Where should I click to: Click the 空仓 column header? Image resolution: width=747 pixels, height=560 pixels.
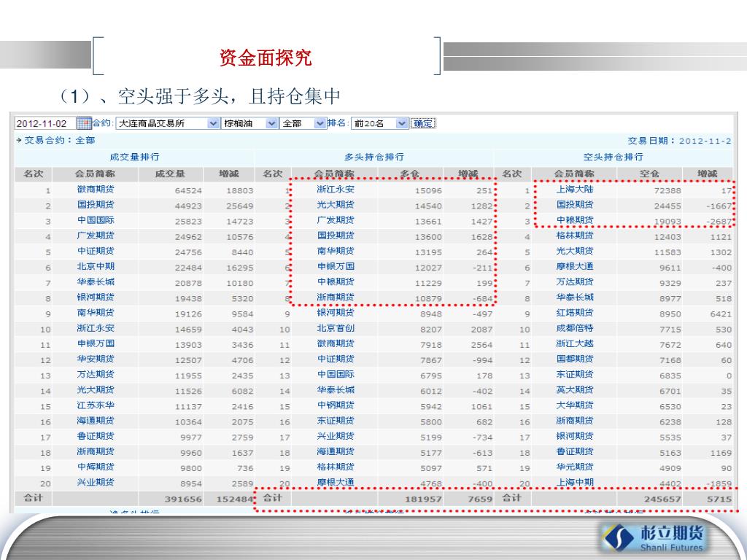(649, 174)
